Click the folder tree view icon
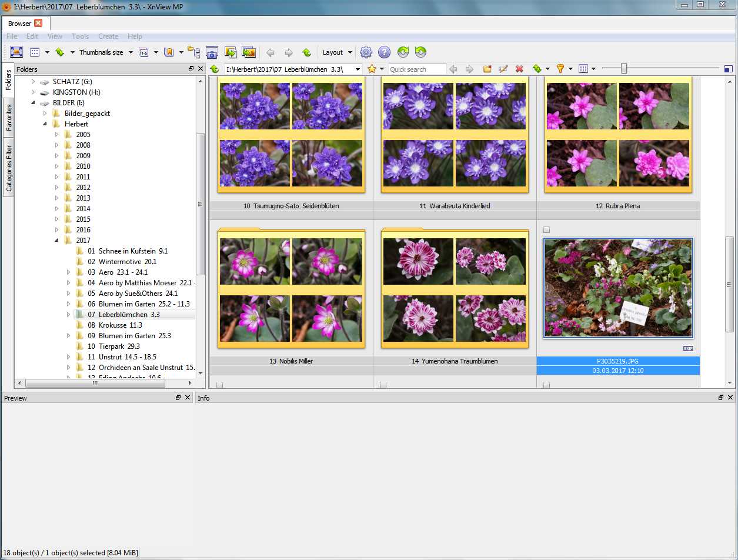This screenshot has width=738, height=560. click(193, 52)
